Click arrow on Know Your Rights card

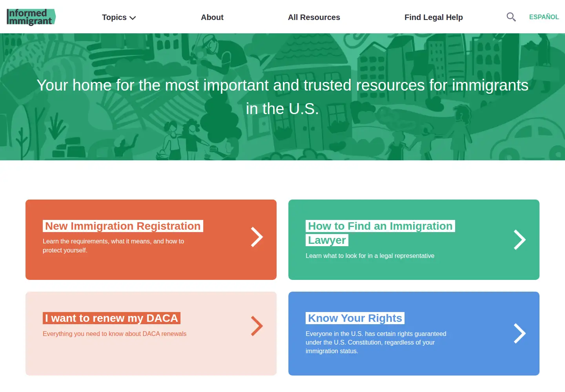(x=519, y=334)
